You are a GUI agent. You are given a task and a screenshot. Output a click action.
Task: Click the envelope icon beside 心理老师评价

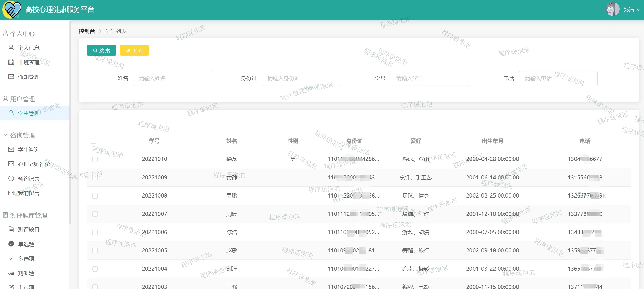[11, 164]
